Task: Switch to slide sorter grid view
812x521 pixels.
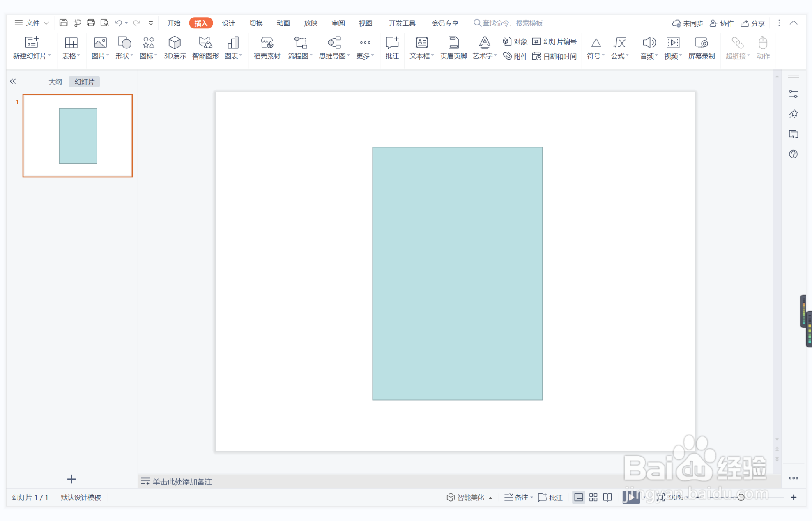Action: [x=593, y=498]
